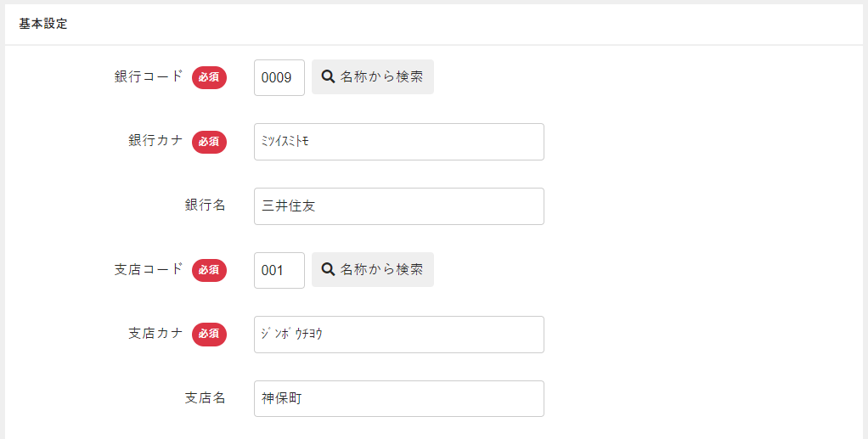Click the 支店コード label text

click(149, 269)
